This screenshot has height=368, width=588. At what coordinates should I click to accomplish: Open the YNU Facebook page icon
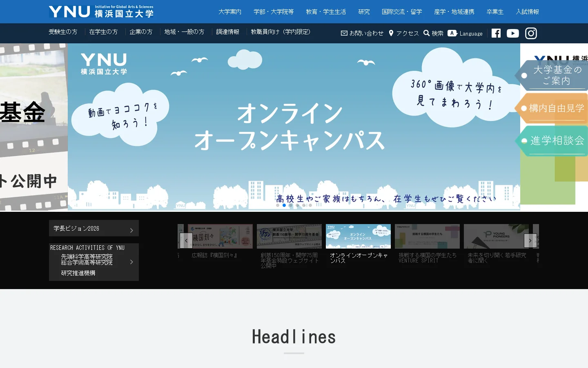coord(496,33)
